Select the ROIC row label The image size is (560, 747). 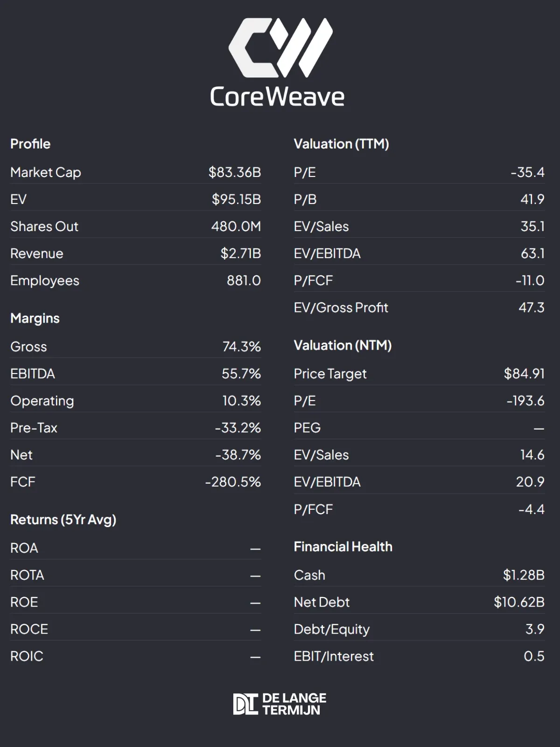(x=27, y=656)
